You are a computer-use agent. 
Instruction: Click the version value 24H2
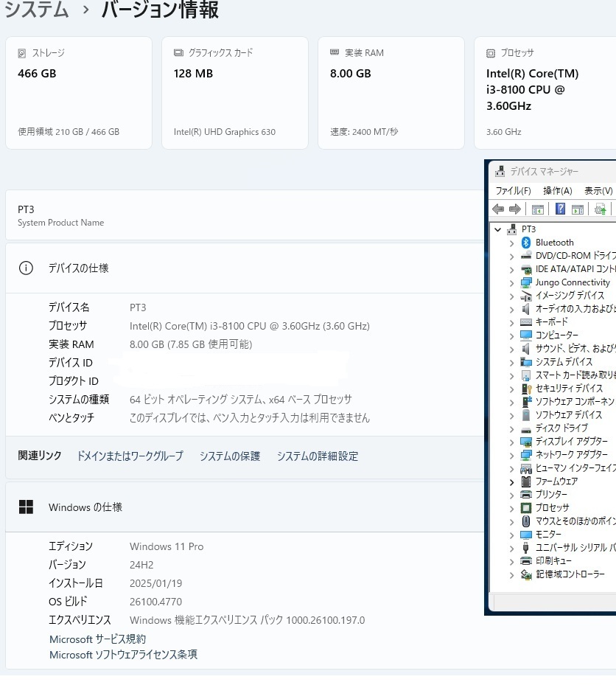[141, 565]
